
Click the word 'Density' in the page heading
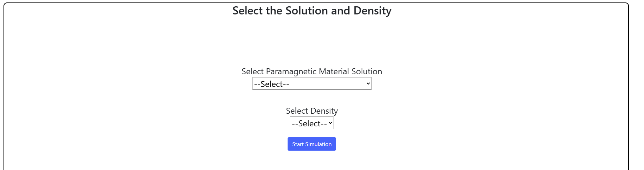(x=372, y=11)
